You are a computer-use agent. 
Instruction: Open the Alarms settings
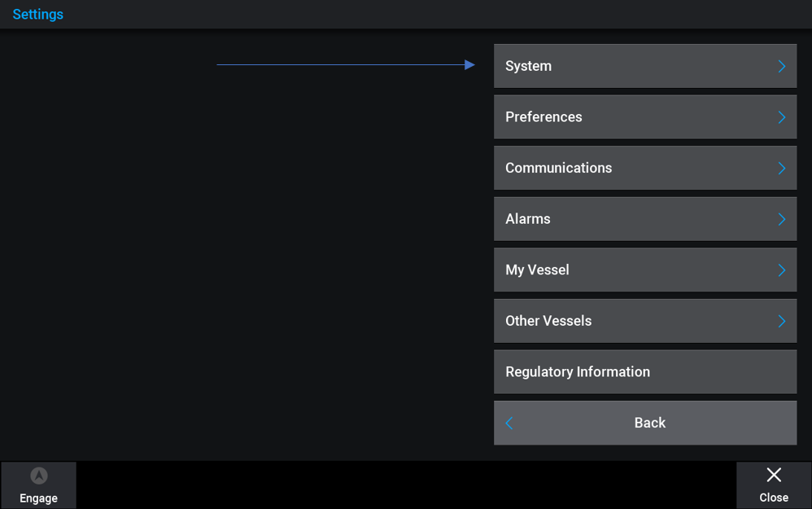point(645,219)
